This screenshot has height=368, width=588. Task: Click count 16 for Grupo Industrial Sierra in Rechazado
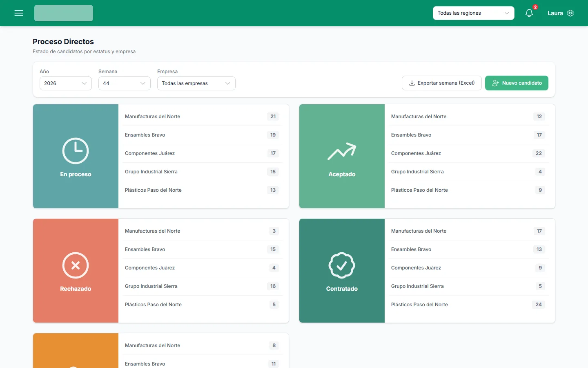point(273,286)
